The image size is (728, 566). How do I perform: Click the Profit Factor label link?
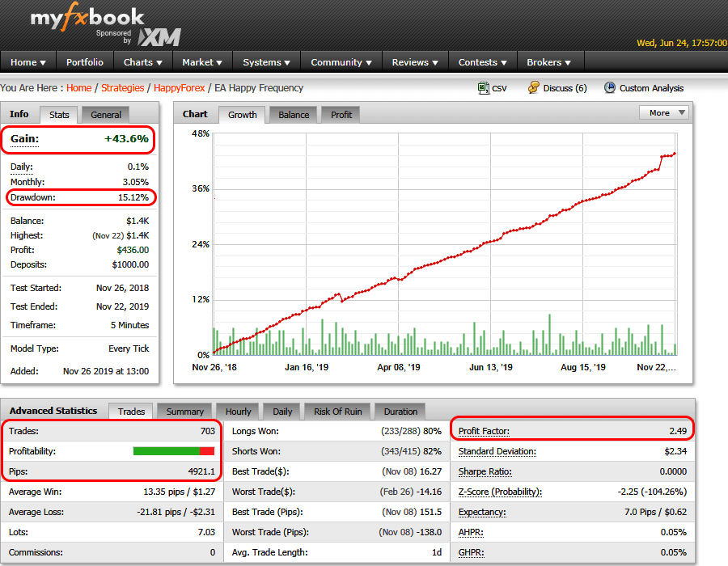(x=484, y=431)
